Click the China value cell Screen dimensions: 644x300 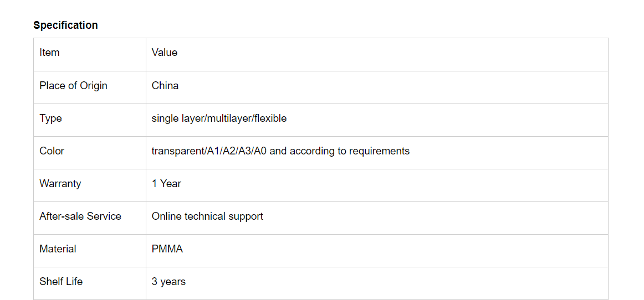(165, 86)
